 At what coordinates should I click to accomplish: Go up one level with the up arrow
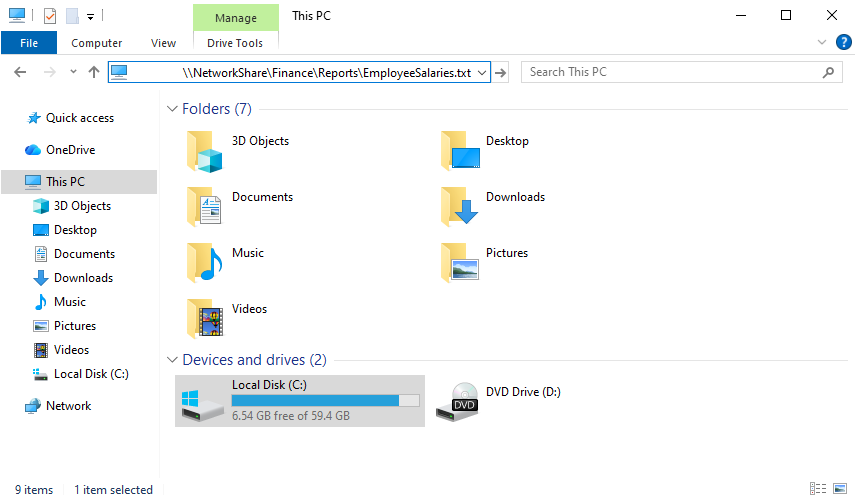tap(94, 72)
